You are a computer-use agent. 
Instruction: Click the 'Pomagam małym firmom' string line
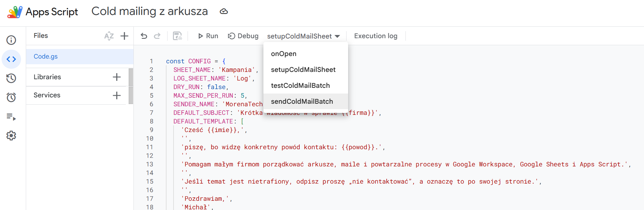pyautogui.click(x=404, y=164)
